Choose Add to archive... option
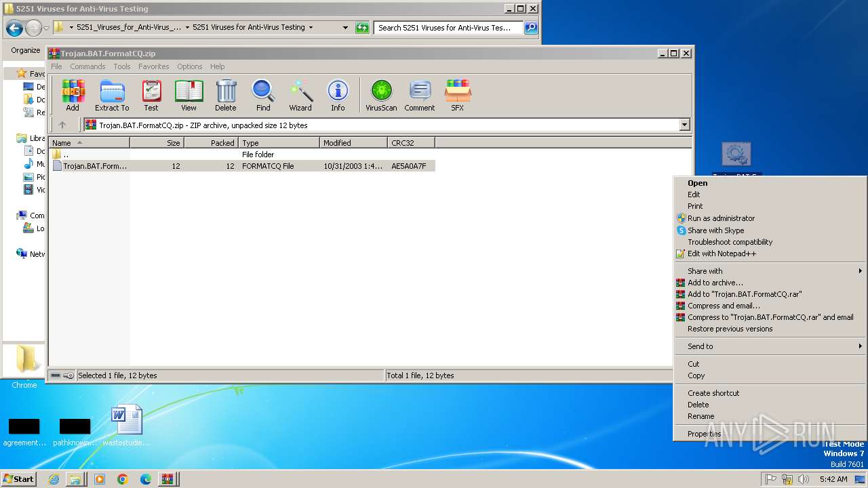 pos(770,283)
